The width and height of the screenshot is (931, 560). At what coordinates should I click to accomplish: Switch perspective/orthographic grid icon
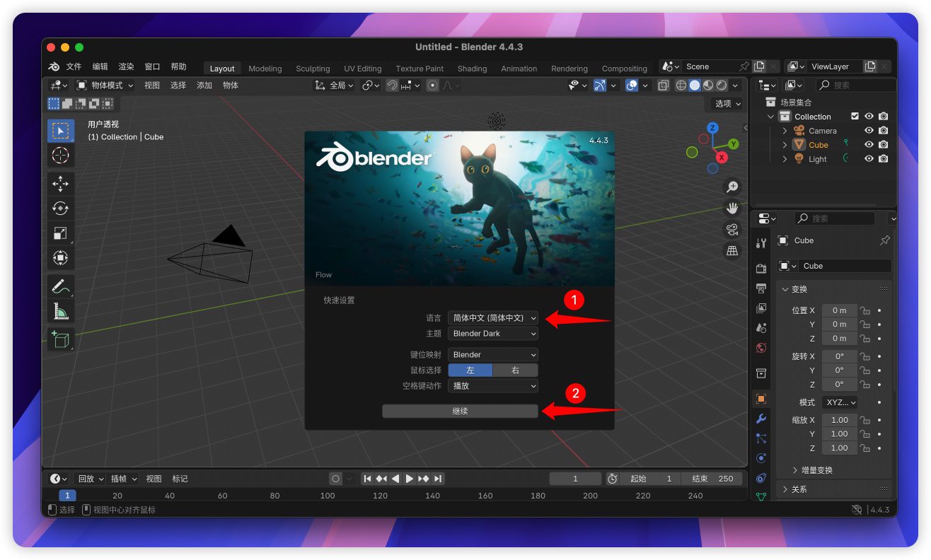click(732, 250)
